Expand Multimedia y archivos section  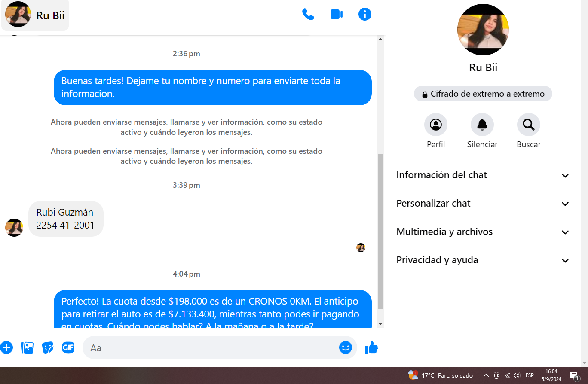pos(483,232)
